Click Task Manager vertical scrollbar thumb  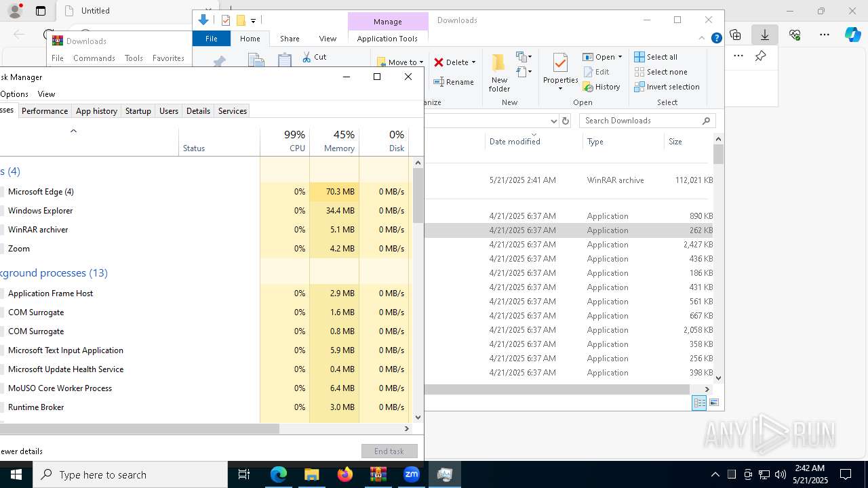pyautogui.click(x=418, y=195)
